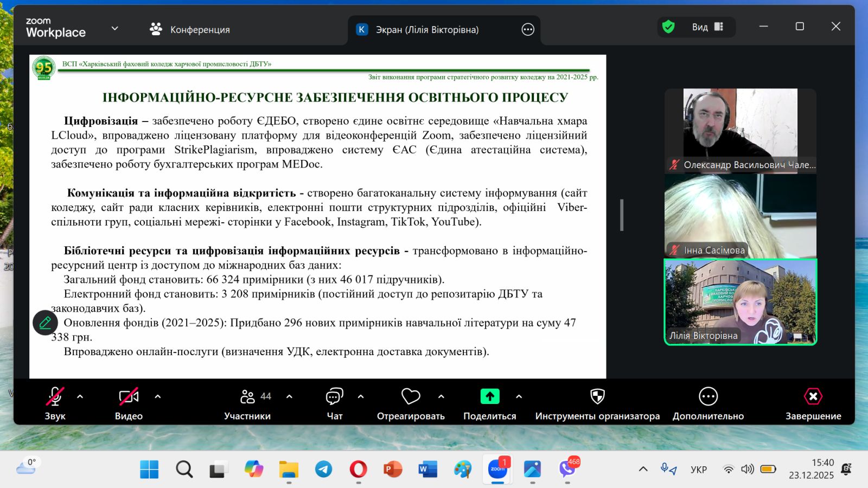Open the Дополнительно more options menu

pos(708,397)
